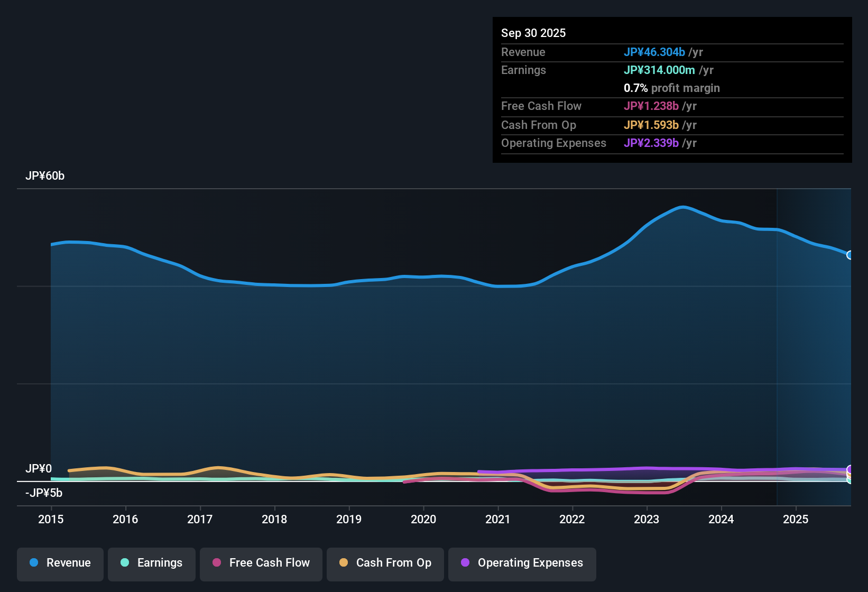
Task: Toggle the Earnings series off
Action: tap(151, 563)
